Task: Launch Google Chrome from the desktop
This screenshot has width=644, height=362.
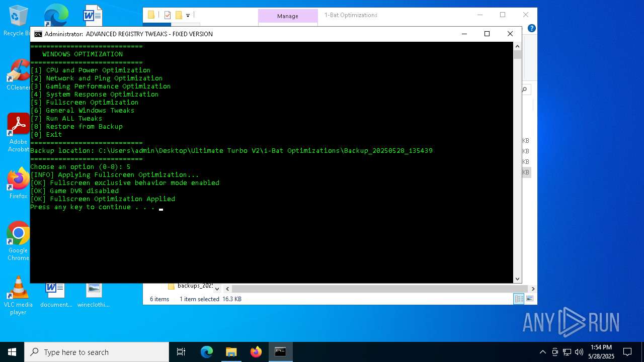Action: tap(18, 241)
